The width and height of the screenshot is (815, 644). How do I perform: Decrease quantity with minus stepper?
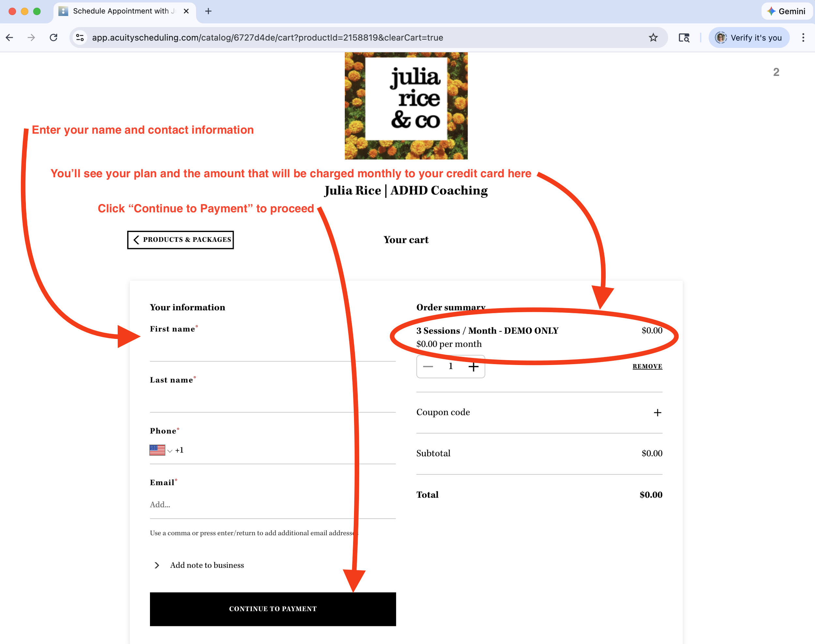coord(428,367)
